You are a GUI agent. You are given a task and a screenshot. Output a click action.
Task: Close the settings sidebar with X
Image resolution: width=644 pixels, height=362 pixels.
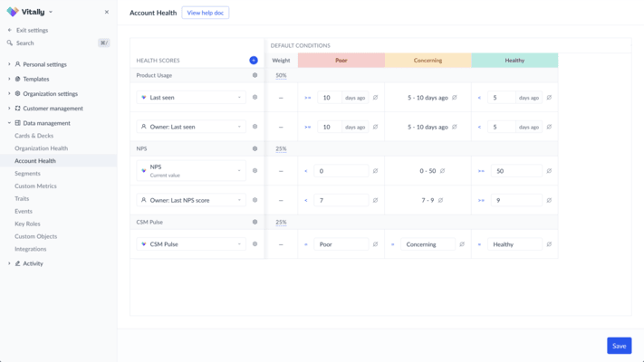pos(107,12)
